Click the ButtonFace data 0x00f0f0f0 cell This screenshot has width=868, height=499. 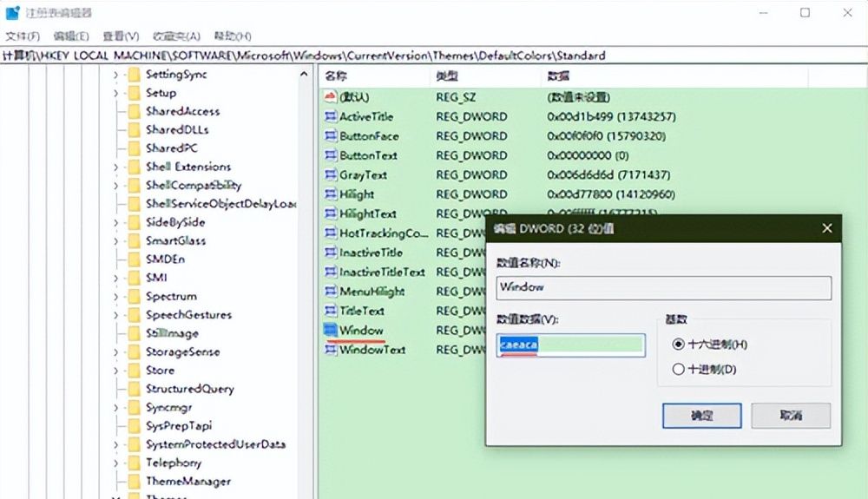[x=606, y=135]
